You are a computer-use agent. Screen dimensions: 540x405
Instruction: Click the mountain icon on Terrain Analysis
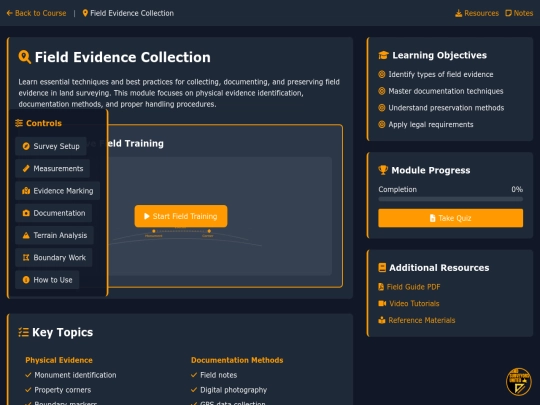tap(26, 235)
